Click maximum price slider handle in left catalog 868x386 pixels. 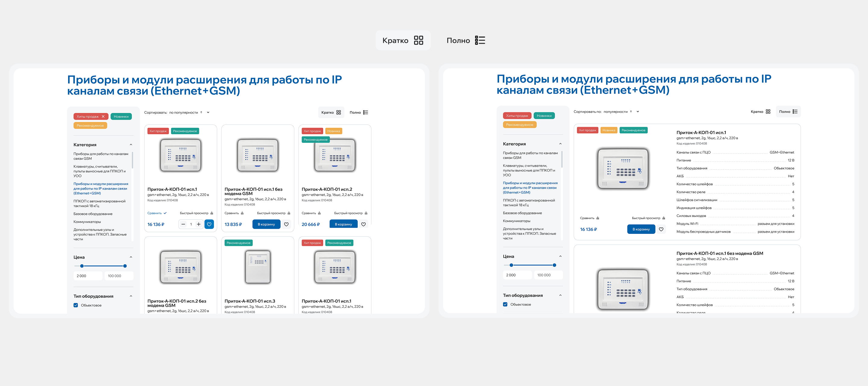(x=125, y=266)
